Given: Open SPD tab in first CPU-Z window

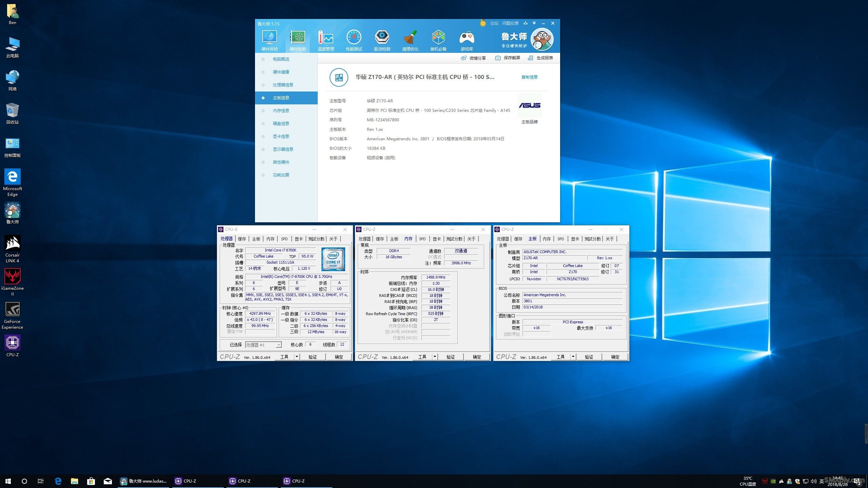Looking at the screenshot, I should [x=284, y=239].
